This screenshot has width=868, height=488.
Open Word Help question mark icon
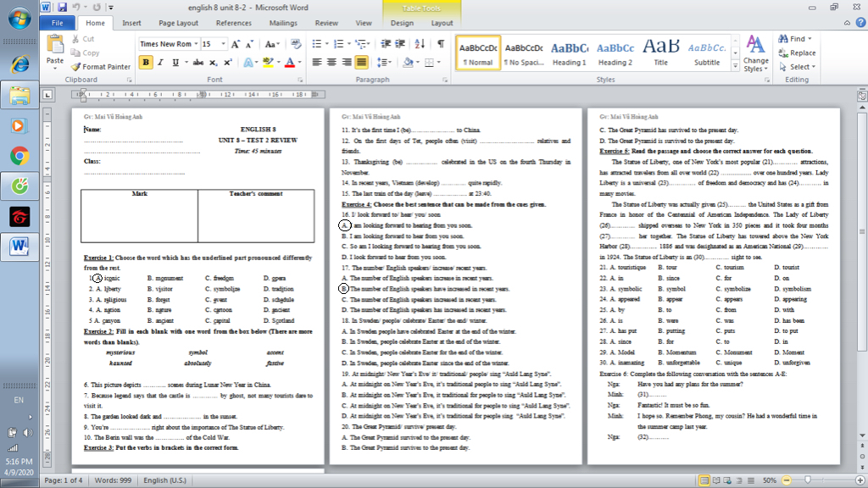[x=860, y=23]
